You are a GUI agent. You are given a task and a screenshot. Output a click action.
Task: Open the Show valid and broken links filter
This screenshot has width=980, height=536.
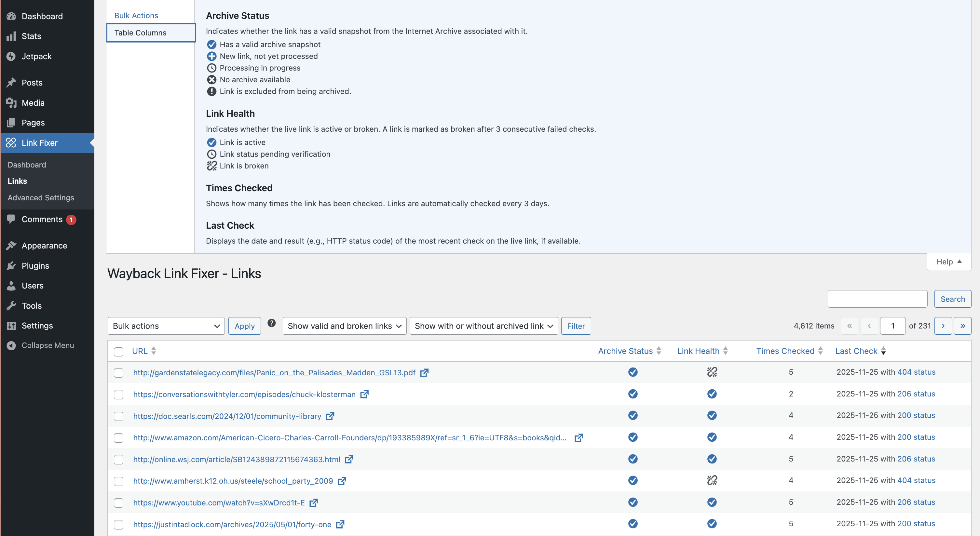pos(344,326)
